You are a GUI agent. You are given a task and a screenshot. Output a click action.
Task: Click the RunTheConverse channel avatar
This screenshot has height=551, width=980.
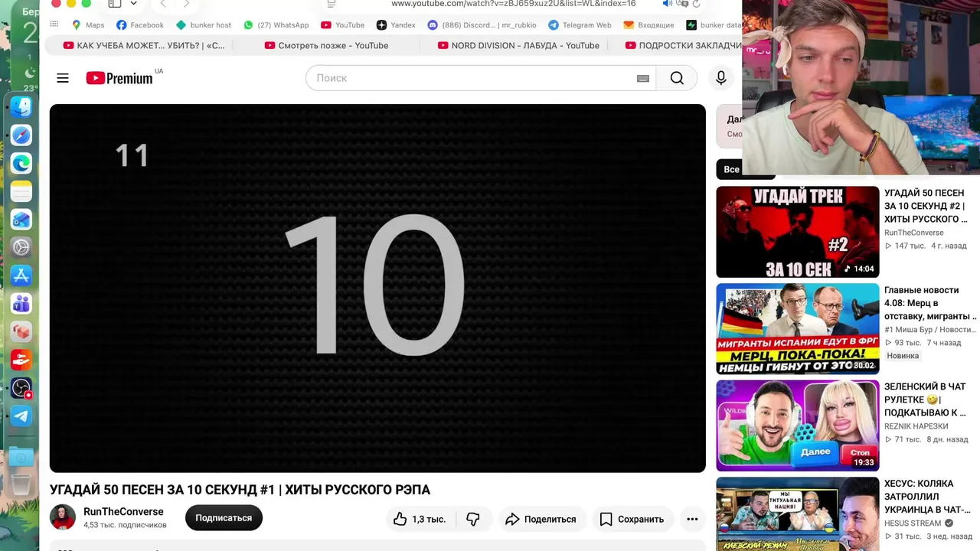coord(63,517)
